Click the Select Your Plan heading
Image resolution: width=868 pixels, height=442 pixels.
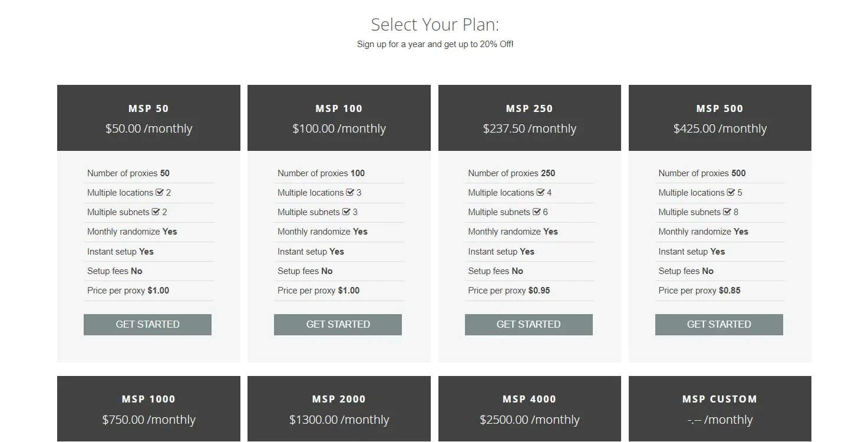click(x=435, y=25)
